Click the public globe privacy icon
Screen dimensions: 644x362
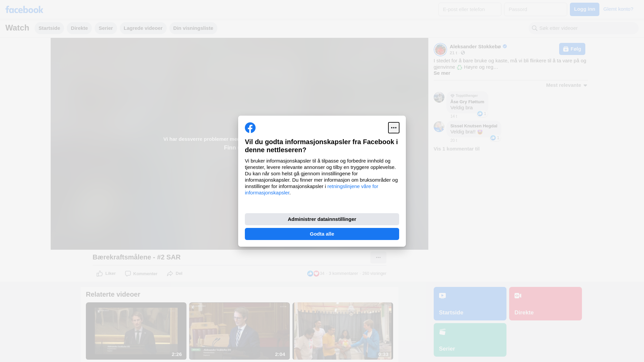coord(463,53)
